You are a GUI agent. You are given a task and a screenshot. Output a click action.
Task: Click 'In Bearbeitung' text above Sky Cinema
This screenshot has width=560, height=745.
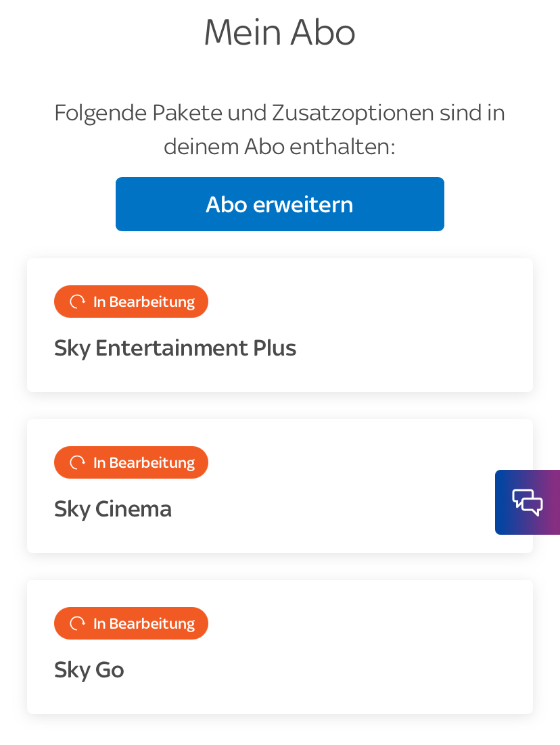(x=143, y=462)
